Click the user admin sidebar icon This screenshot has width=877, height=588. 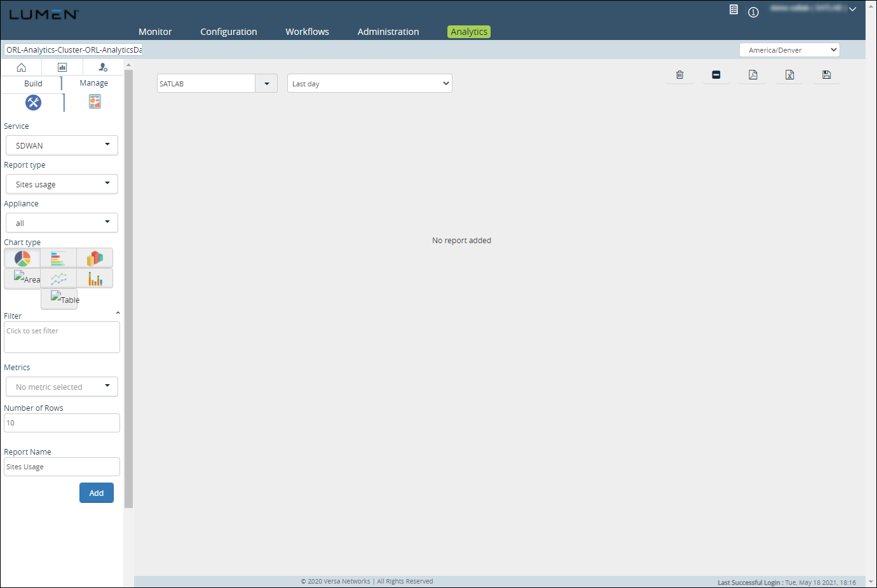(102, 67)
